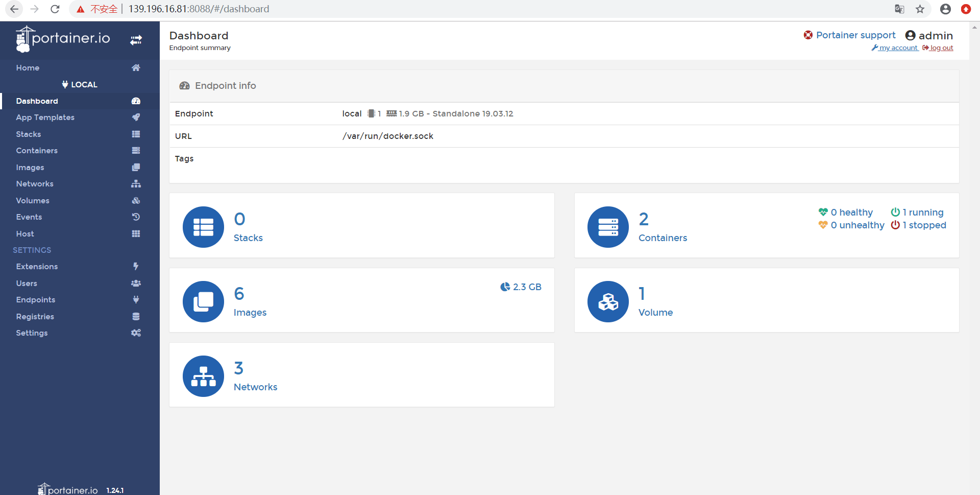Viewport: 980px width, 495px height.
Task: Click the large Stacks circle icon
Action: click(203, 227)
